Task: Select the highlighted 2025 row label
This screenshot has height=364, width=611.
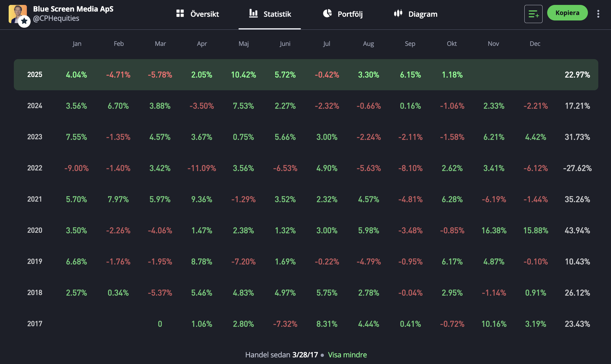Action: tap(35, 75)
